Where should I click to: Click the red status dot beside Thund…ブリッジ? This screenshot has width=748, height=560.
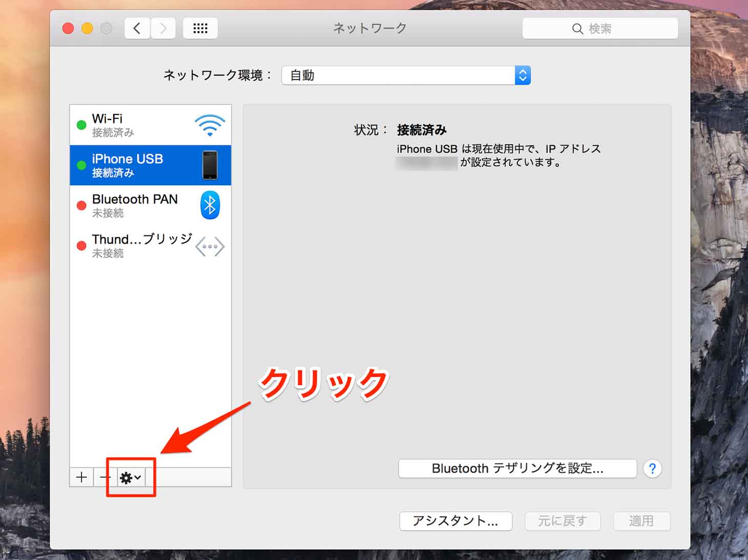coord(81,246)
